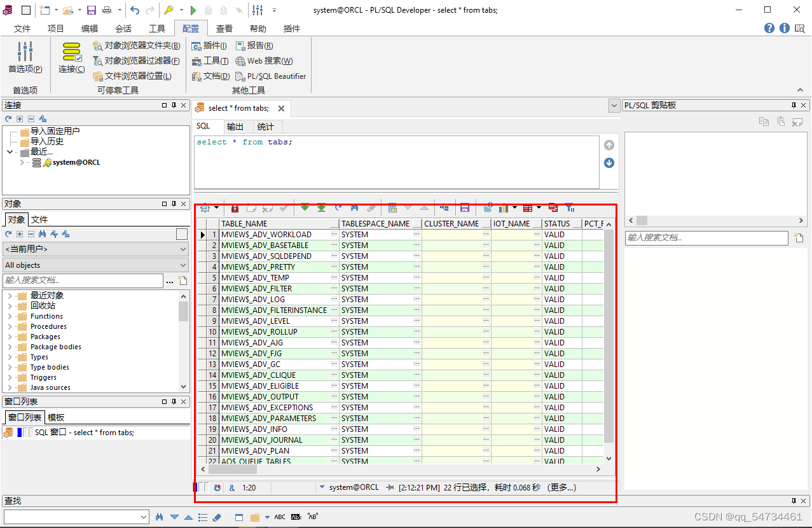Click the object tree vertical scrollbar
Viewport: 812px width, 528px height.
tap(183, 340)
